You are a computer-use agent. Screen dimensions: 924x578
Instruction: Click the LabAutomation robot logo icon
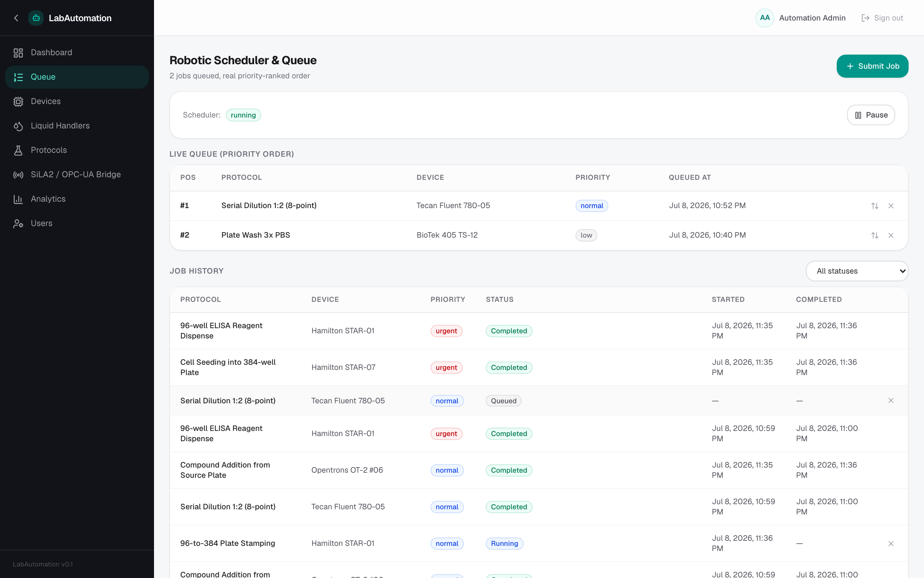[36, 18]
